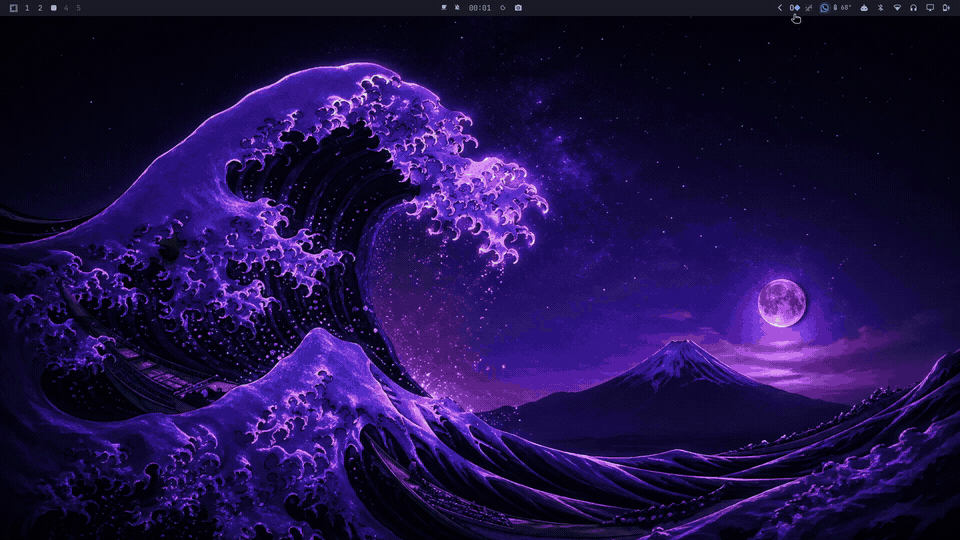Switch to workspace 5

click(78, 8)
